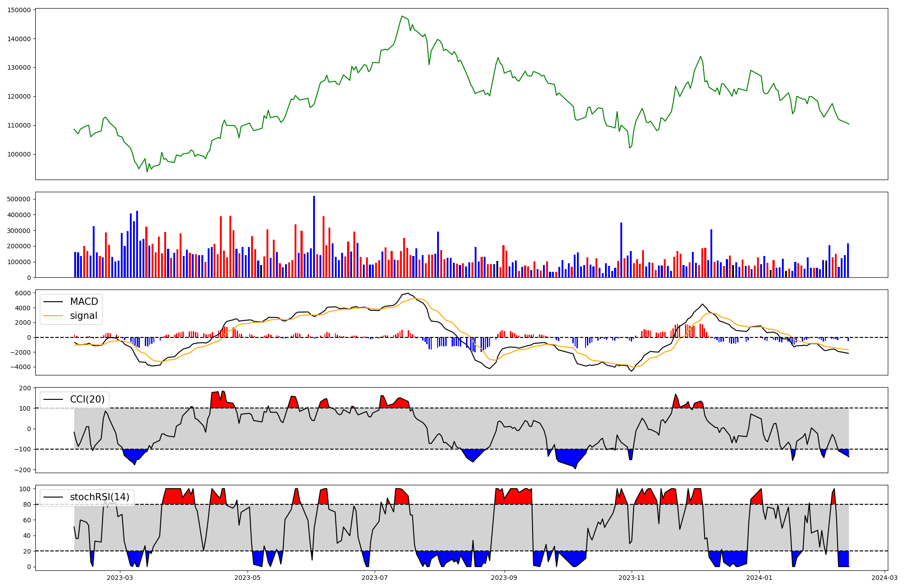The image size is (905, 588).
Task: Click the stochRSI(14) legend label
Action: [100, 497]
